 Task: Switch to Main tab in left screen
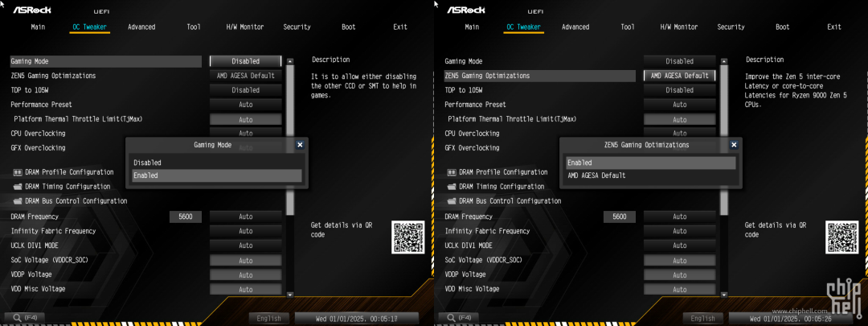pyautogui.click(x=39, y=27)
